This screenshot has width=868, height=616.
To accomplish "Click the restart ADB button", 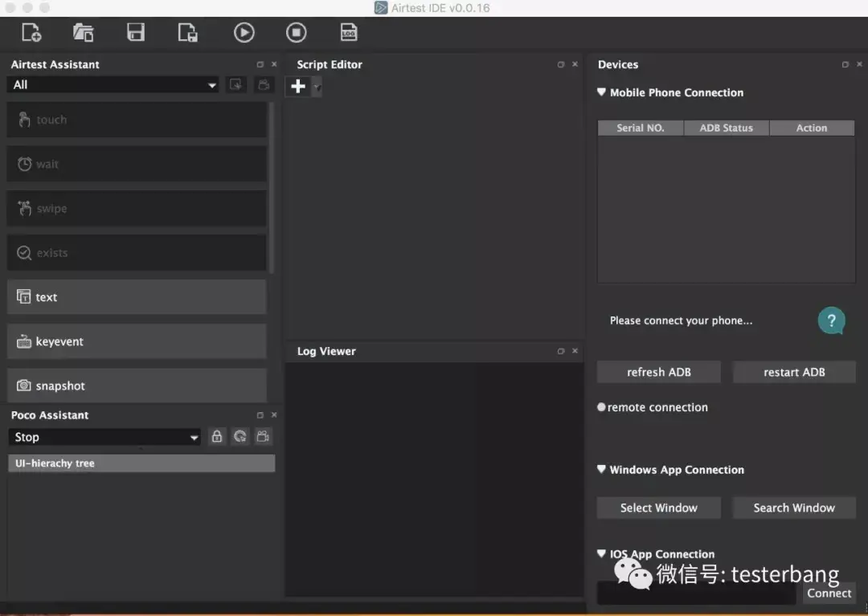I will click(x=794, y=372).
